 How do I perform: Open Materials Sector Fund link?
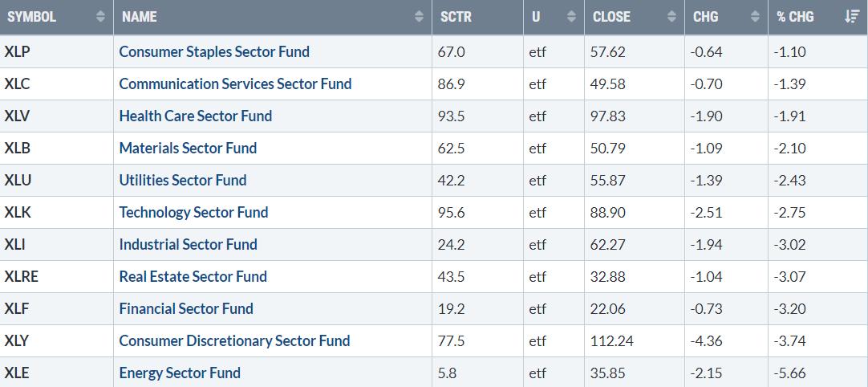[188, 148]
